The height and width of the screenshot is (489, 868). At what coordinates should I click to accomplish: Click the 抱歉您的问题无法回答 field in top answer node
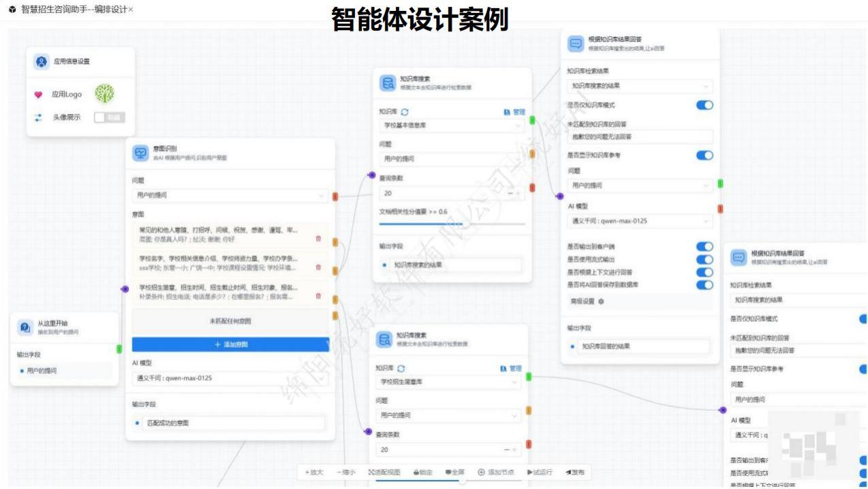640,137
